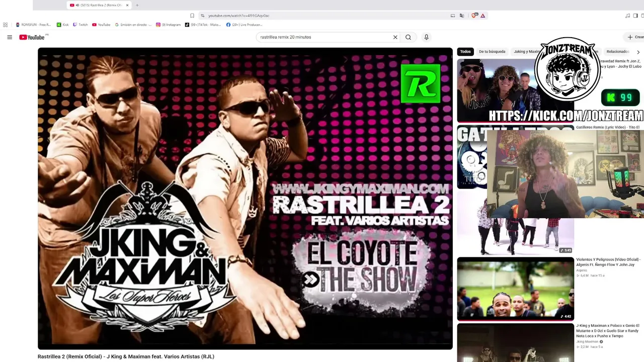Viewport: 644px width, 362px height.
Task: Open the Violentos Y Peligrosos video thumbnail
Action: coord(515,289)
